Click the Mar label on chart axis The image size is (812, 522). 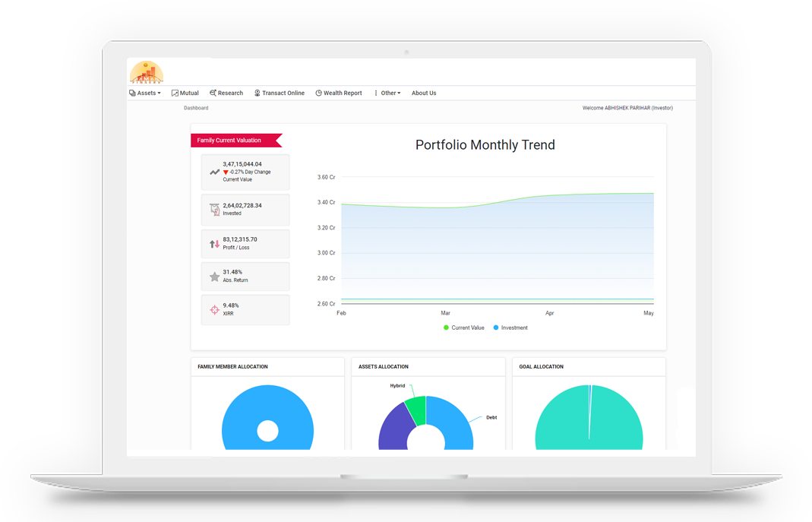tap(445, 313)
